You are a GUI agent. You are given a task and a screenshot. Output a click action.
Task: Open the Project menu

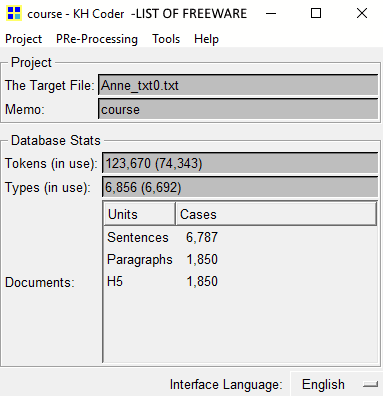24,39
